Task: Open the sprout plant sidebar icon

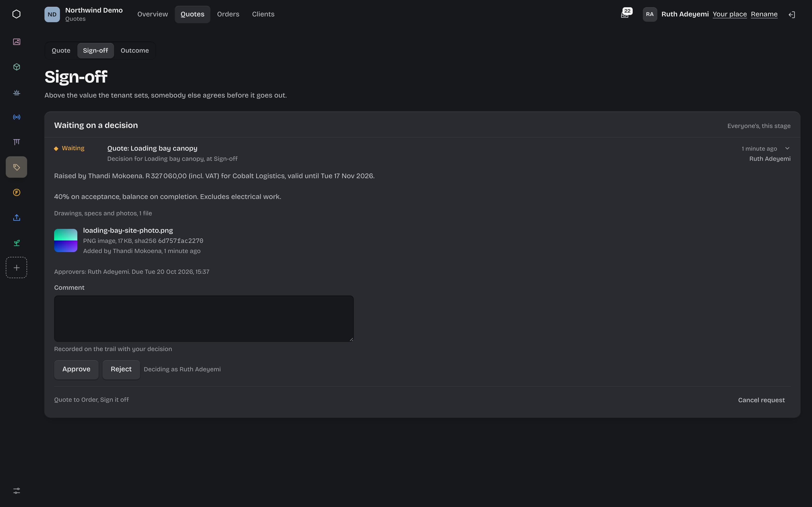Action: pos(16,242)
